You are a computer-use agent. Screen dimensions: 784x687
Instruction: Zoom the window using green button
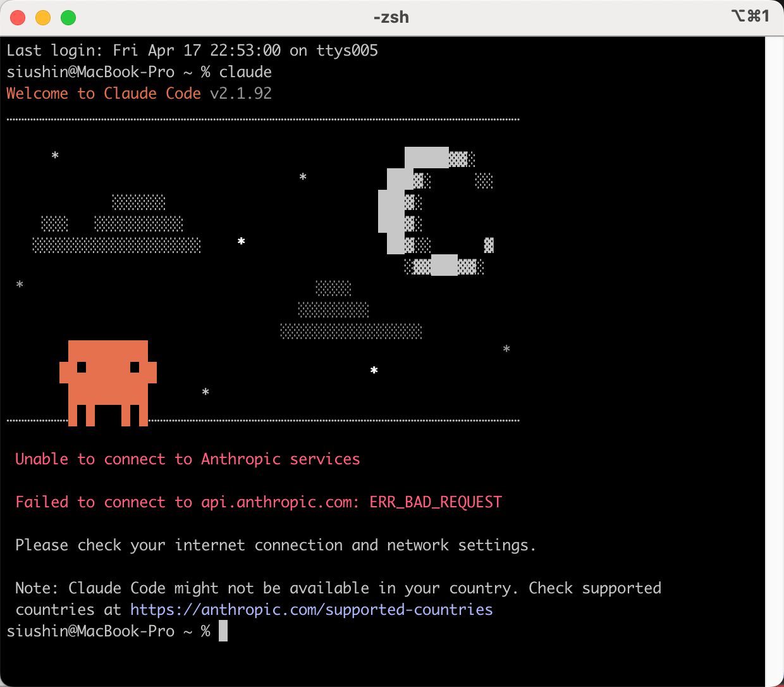point(68,18)
